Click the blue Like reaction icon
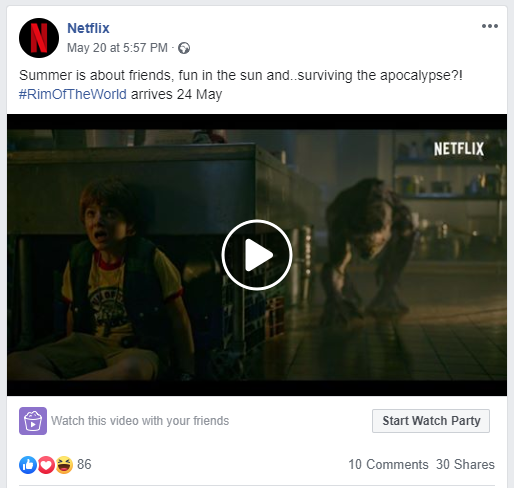The image size is (514, 488). pyautogui.click(x=28, y=465)
